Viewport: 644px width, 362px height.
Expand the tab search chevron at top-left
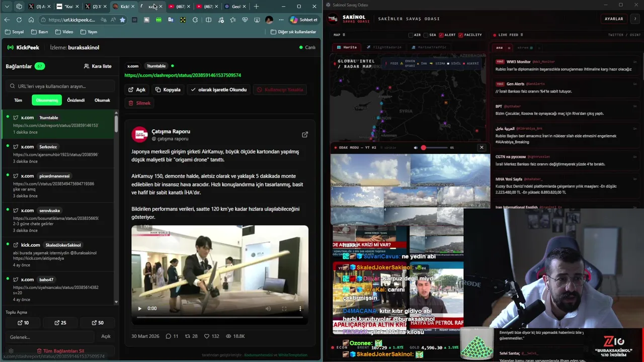(x=7, y=7)
